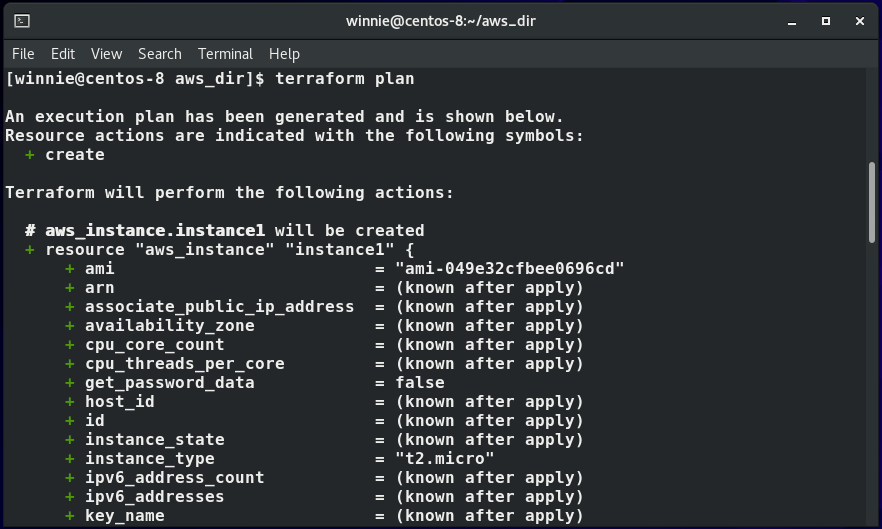Close the terminal window

(860, 21)
